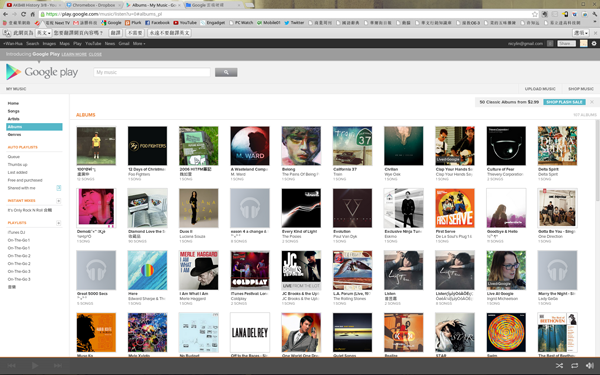Click the notifications box next to the email
Screen dimensions: 600x375
550,44
